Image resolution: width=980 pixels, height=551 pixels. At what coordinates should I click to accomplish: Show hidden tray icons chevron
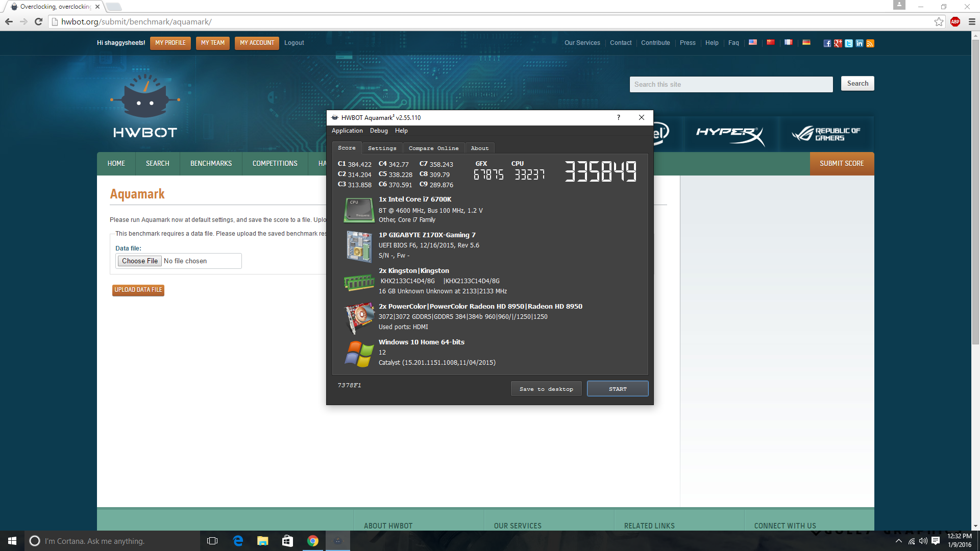(x=899, y=541)
